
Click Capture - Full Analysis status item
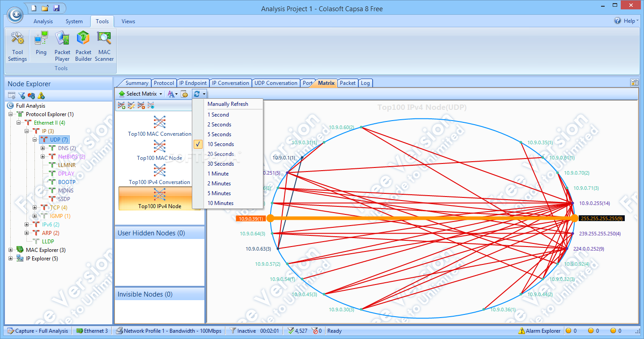[38, 331]
